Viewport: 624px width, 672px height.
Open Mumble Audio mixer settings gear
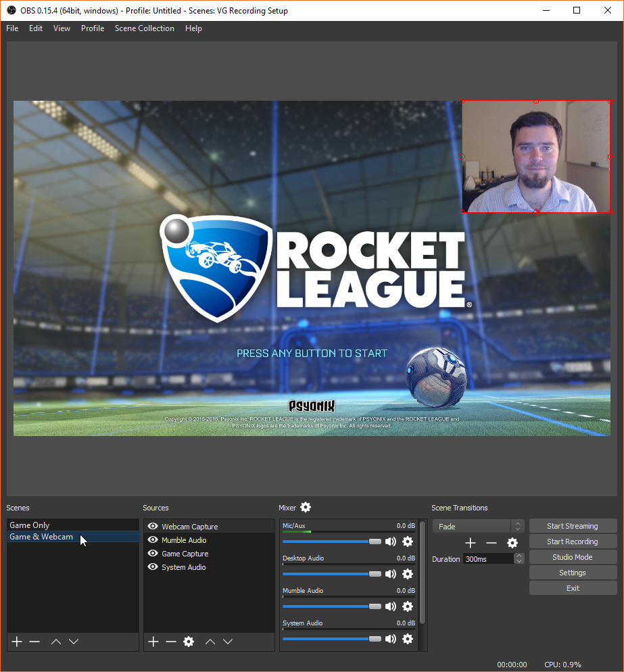[408, 606]
